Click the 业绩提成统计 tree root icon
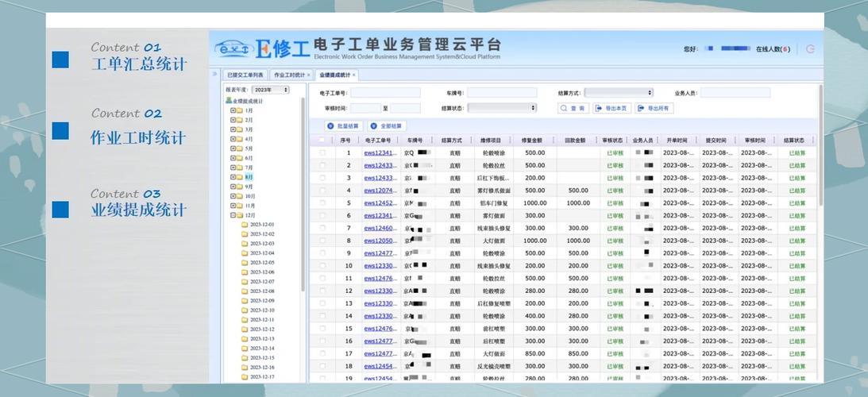Image resolution: width=868 pixels, height=397 pixels. click(x=229, y=101)
